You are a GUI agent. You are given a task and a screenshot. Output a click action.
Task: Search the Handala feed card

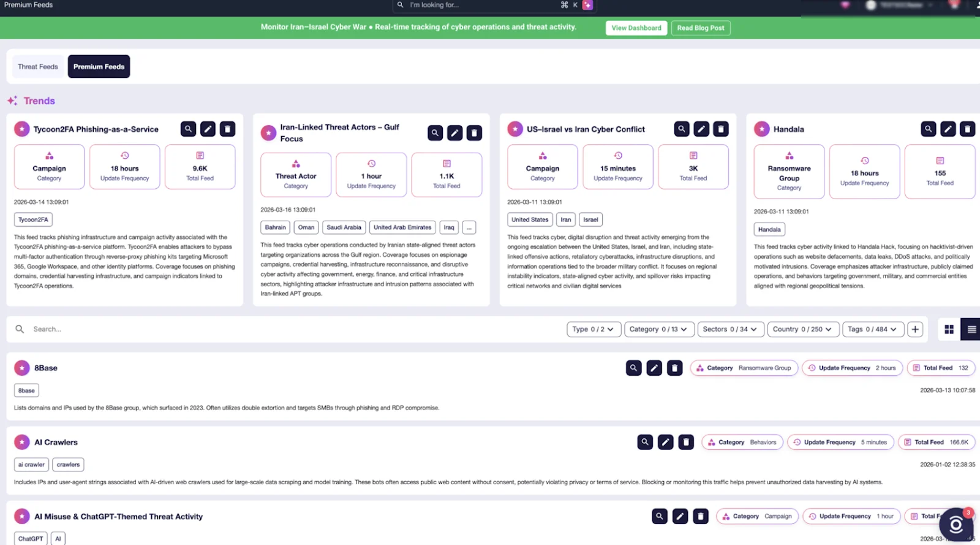pos(929,129)
